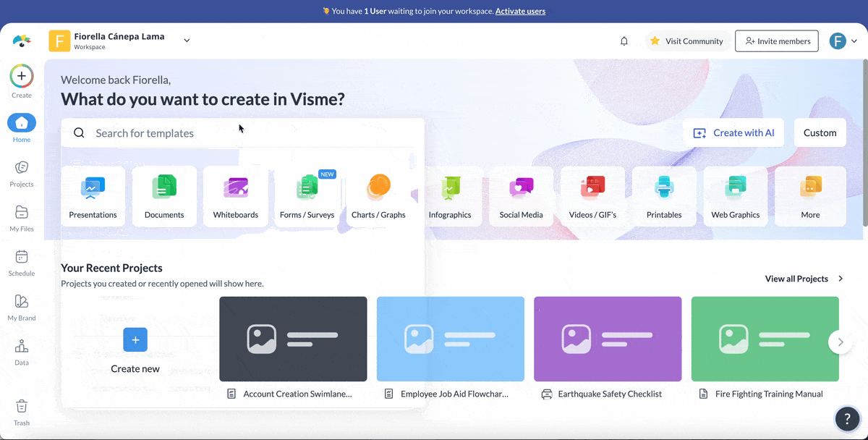868x440 pixels.
Task: Select the Documents template icon
Action: 163,195
